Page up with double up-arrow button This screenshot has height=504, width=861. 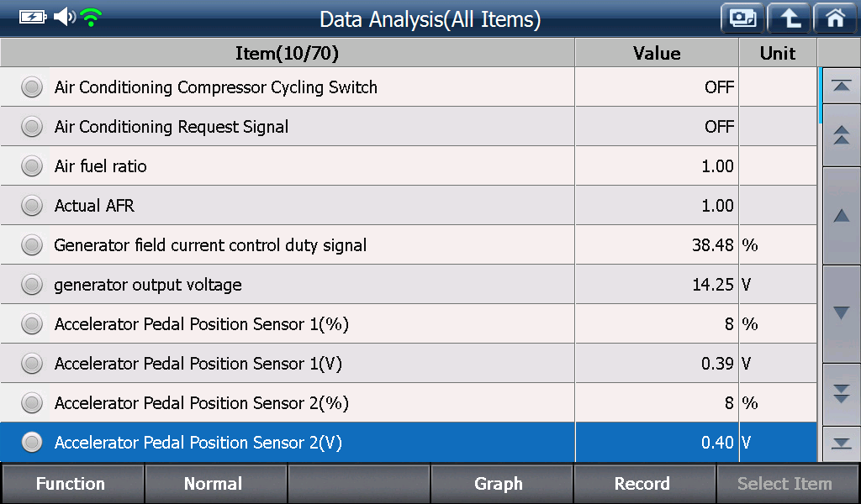[x=841, y=135]
